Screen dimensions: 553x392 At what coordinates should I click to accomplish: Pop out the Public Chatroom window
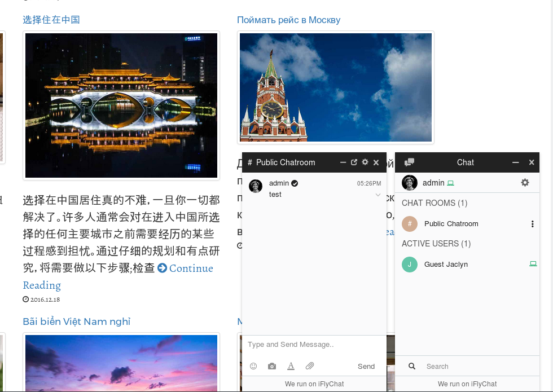354,162
